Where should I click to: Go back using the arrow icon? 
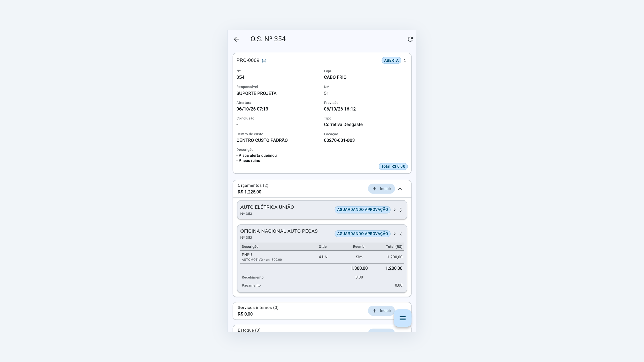(x=236, y=39)
